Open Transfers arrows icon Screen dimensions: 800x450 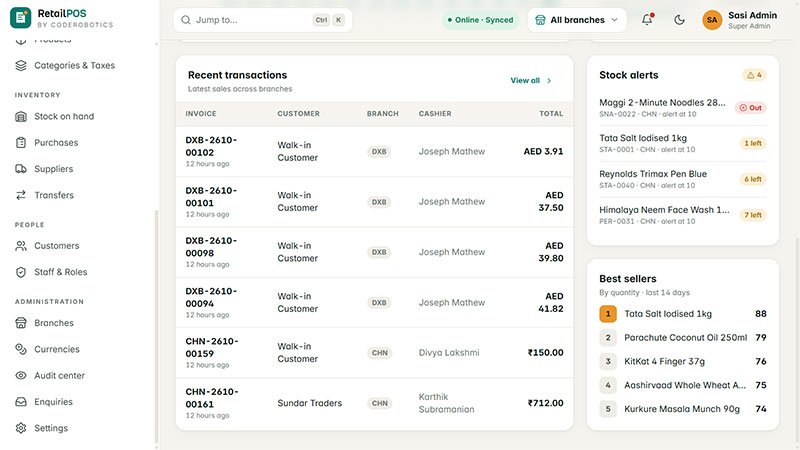21,195
